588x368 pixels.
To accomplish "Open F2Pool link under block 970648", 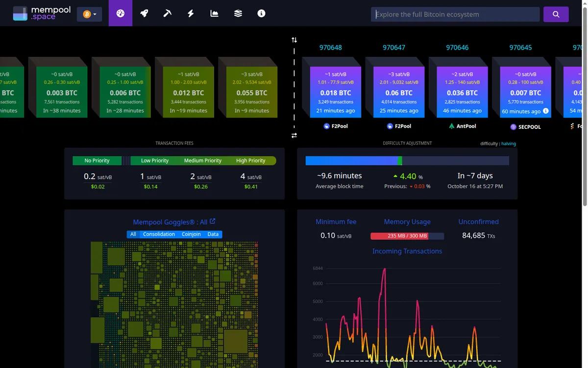I will click(x=336, y=126).
